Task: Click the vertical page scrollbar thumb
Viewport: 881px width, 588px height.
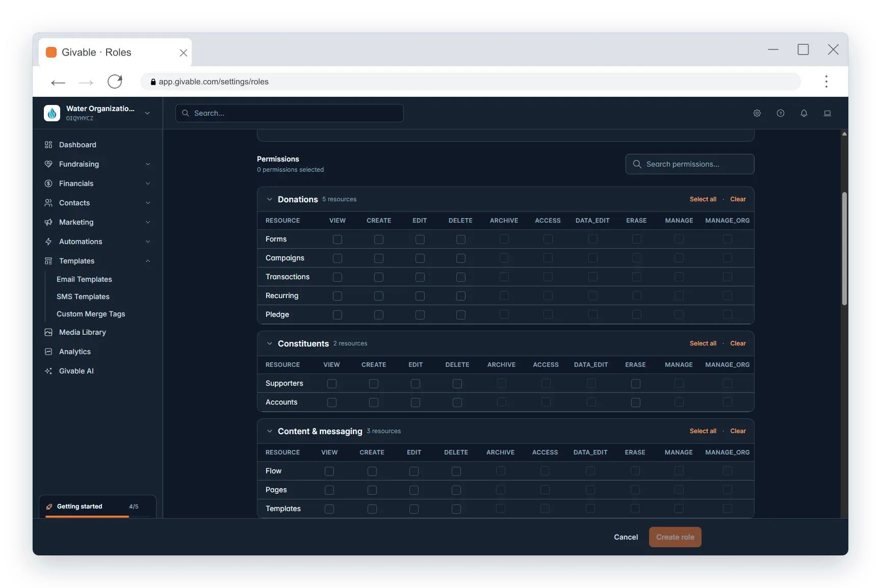Action: point(844,249)
